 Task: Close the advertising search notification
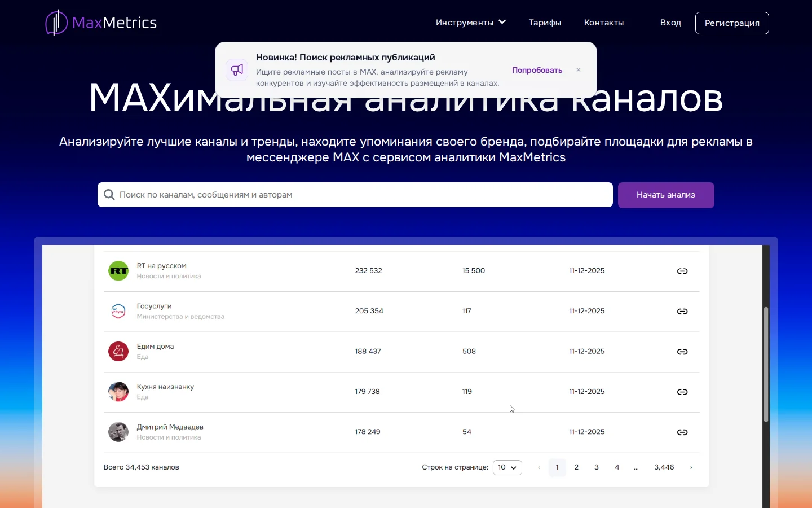tap(579, 70)
